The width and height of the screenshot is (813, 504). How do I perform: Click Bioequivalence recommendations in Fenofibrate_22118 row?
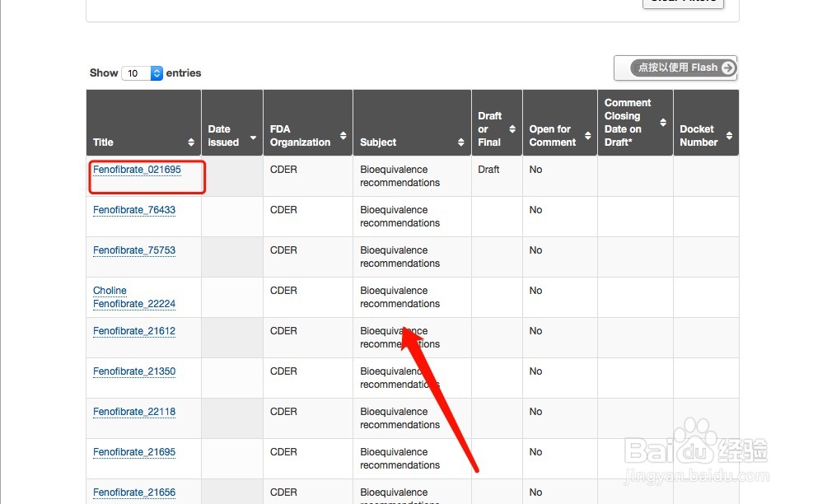point(399,418)
